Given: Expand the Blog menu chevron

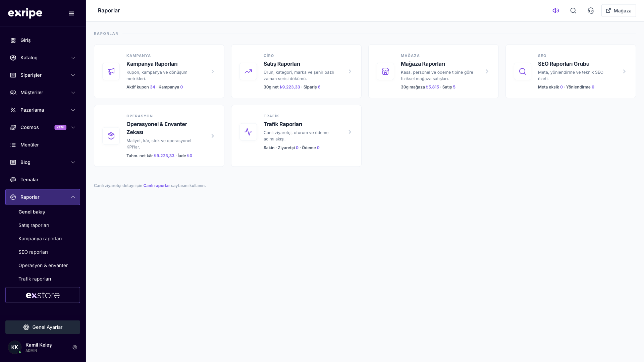Looking at the screenshot, I should coord(73,162).
